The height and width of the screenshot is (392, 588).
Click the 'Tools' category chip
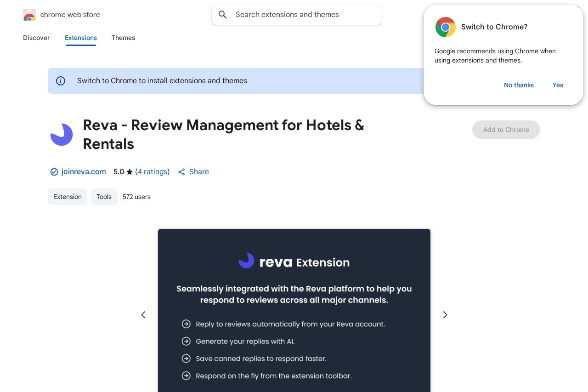pos(104,197)
